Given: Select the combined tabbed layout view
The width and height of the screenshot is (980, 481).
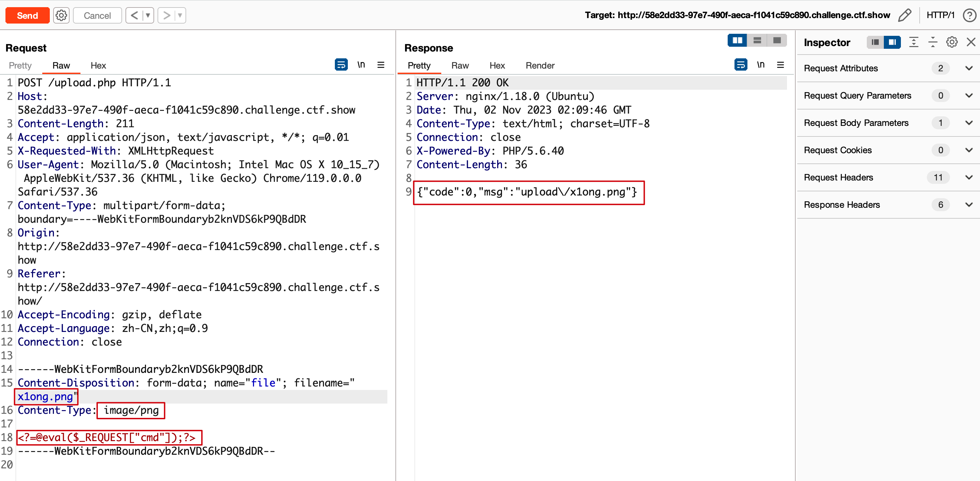Looking at the screenshot, I should pyautogui.click(x=777, y=40).
